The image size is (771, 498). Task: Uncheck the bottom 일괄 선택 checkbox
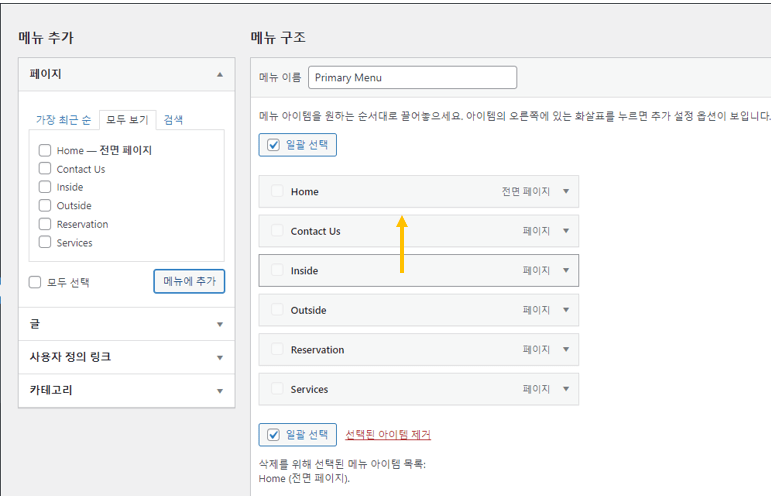tap(273, 435)
